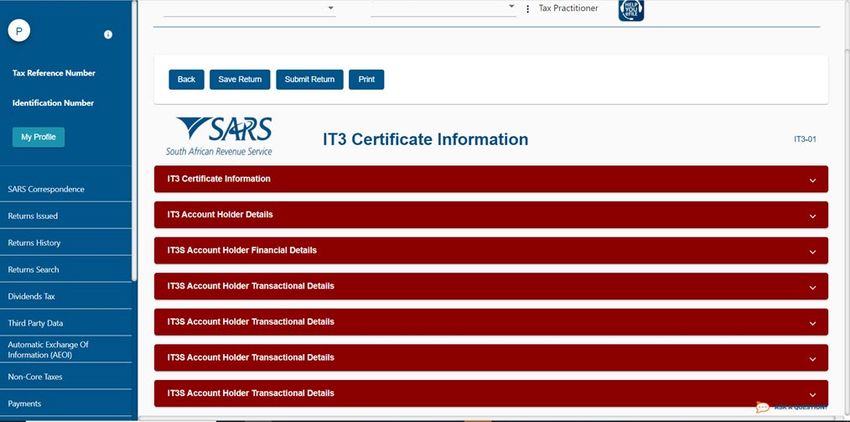Click Tax Reference Number label

click(54, 73)
